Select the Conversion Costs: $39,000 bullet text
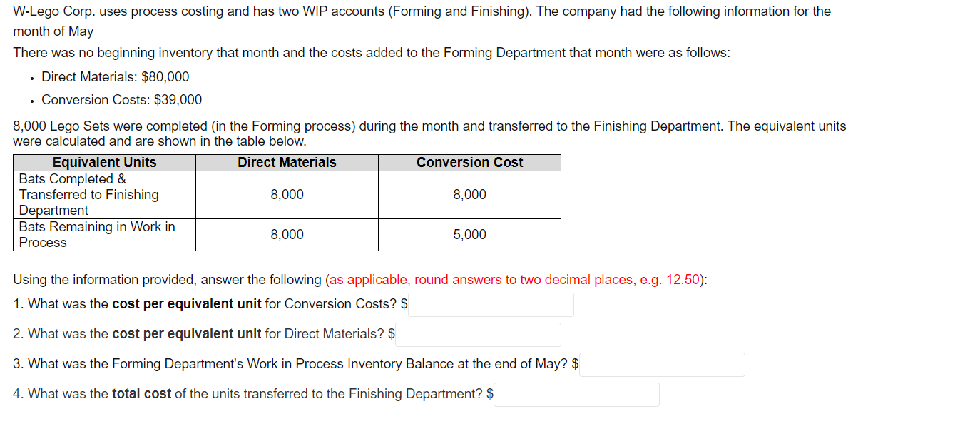This screenshot has width=980, height=429. click(121, 99)
